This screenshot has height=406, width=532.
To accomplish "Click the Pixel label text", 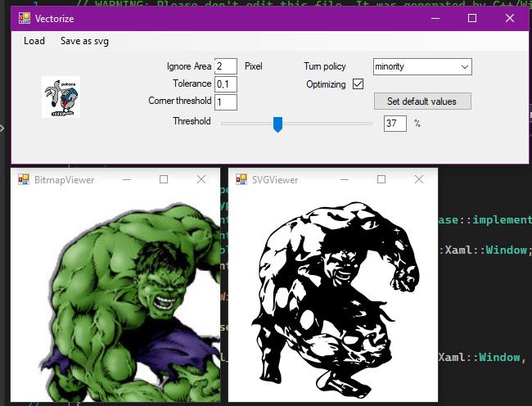I will pyautogui.click(x=254, y=66).
